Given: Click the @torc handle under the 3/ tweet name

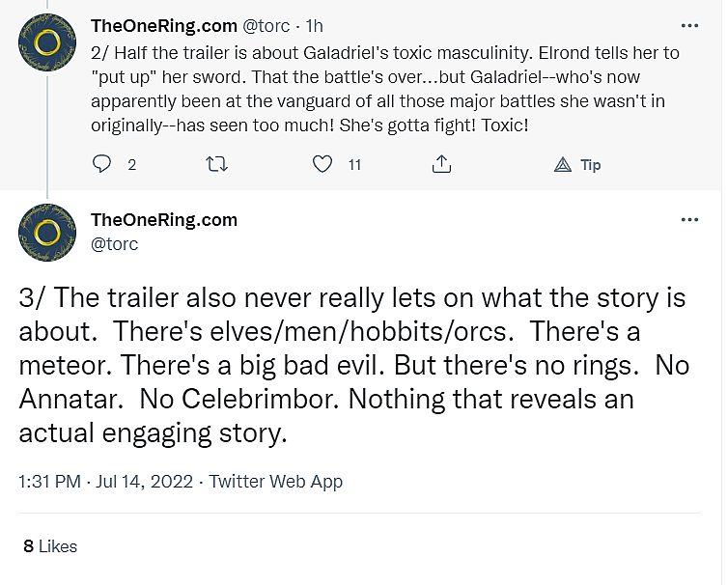Looking at the screenshot, I should point(114,244).
